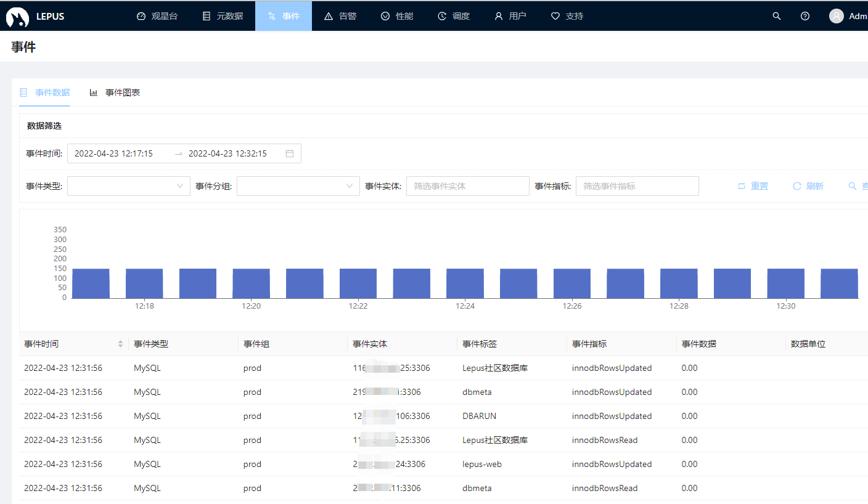This screenshot has width=868, height=504.
Task: Click the 事件实体 column header
Action: tap(370, 344)
